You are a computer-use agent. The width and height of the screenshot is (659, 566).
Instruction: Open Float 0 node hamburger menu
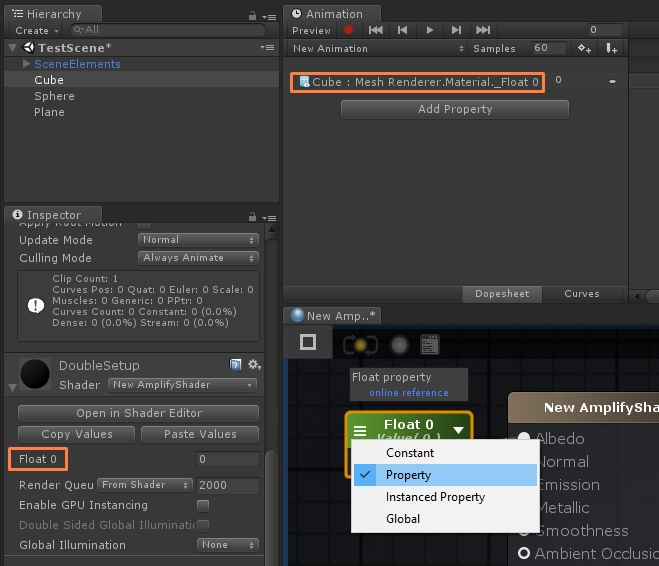click(360, 430)
